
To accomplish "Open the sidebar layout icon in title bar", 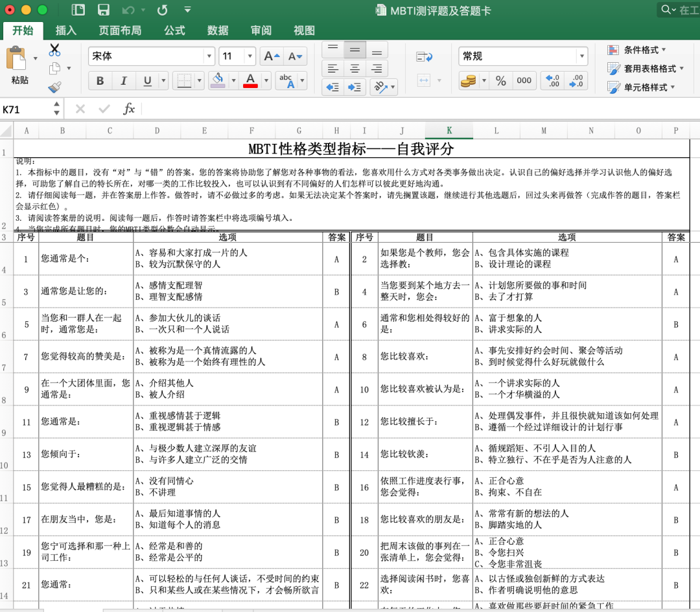I will point(78,10).
